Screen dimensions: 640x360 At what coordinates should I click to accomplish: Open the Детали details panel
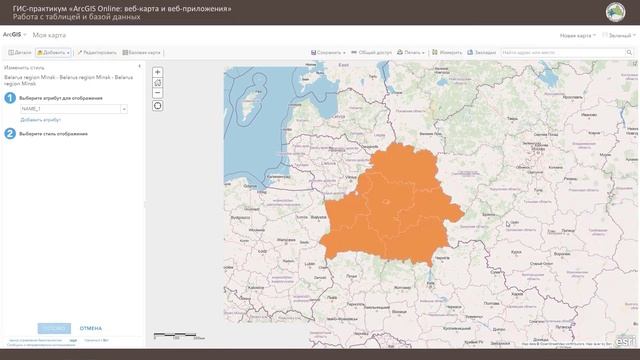click(x=20, y=53)
